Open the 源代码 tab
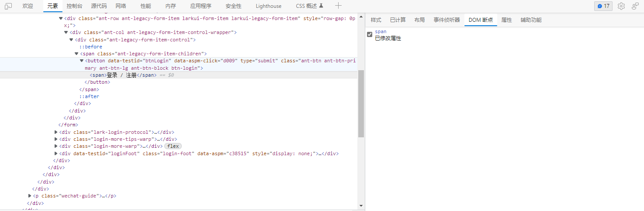Viewport: 644px width, 211px height. (x=99, y=6)
